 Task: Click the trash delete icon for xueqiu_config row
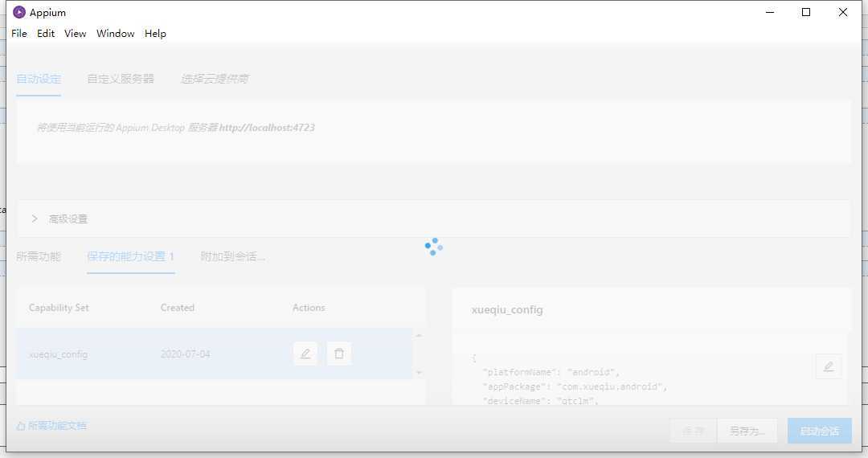click(x=339, y=354)
